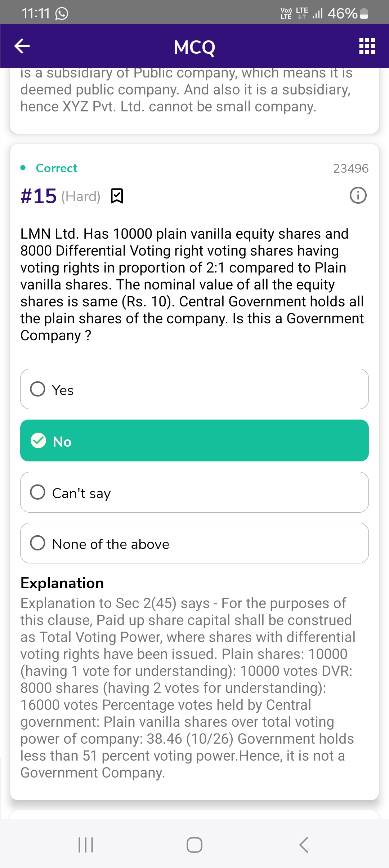
Task: Tap the "(Hard)" difficulty label
Action: coord(81,196)
